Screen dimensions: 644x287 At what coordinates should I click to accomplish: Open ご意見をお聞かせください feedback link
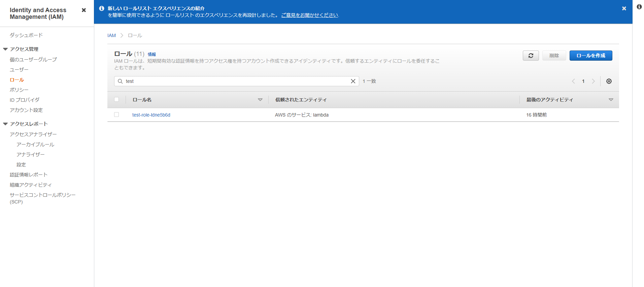(x=310, y=15)
